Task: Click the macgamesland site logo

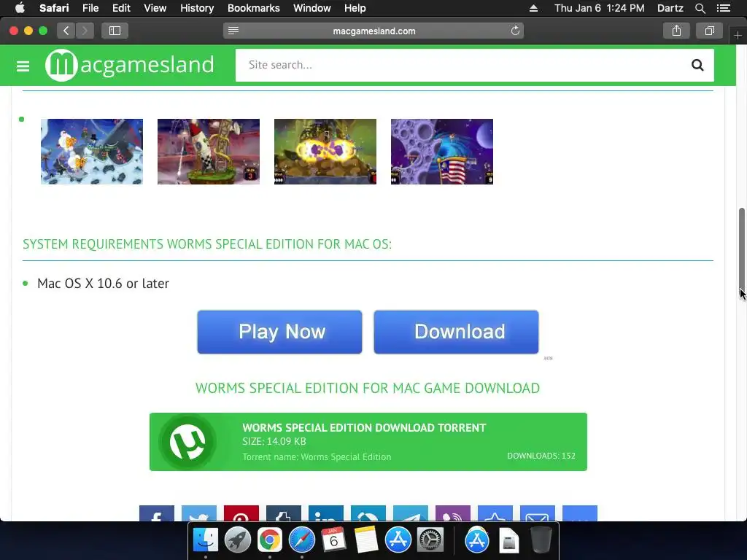Action: click(130, 65)
